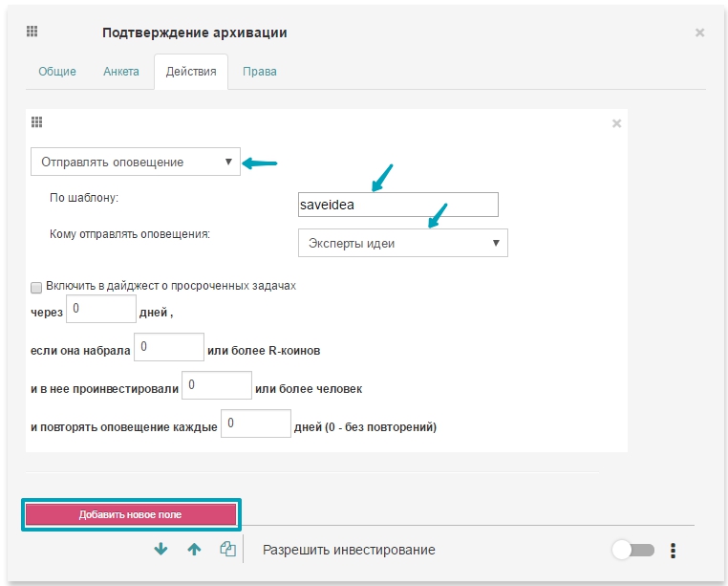Check Включить в дайджест о просроченных задачах
The width and height of the screenshot is (728, 586).
click(36, 288)
